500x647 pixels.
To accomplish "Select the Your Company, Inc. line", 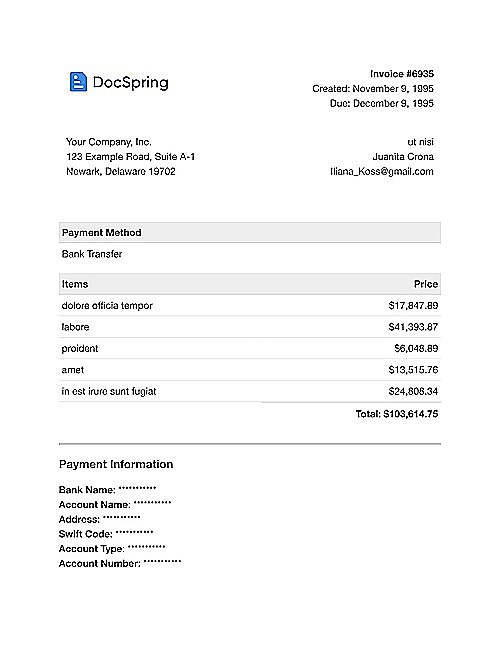I will coord(109,142).
